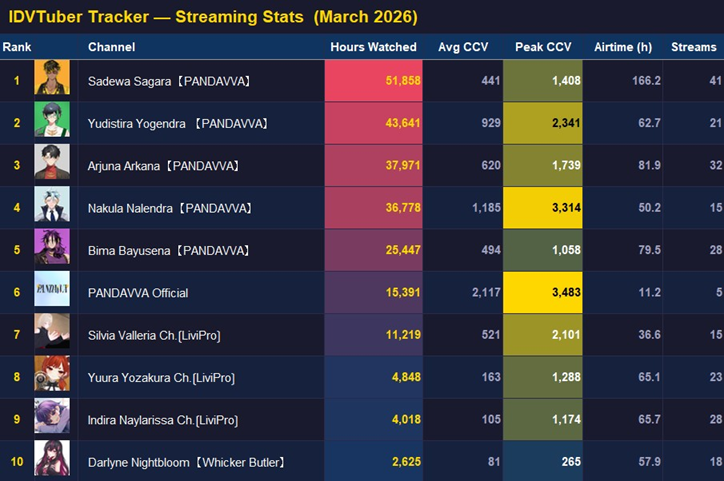Viewport: 724px width, 481px height.
Task: Open Darlyne Nightbloom【Whicker Butler】 channel name
Action: [x=187, y=463]
